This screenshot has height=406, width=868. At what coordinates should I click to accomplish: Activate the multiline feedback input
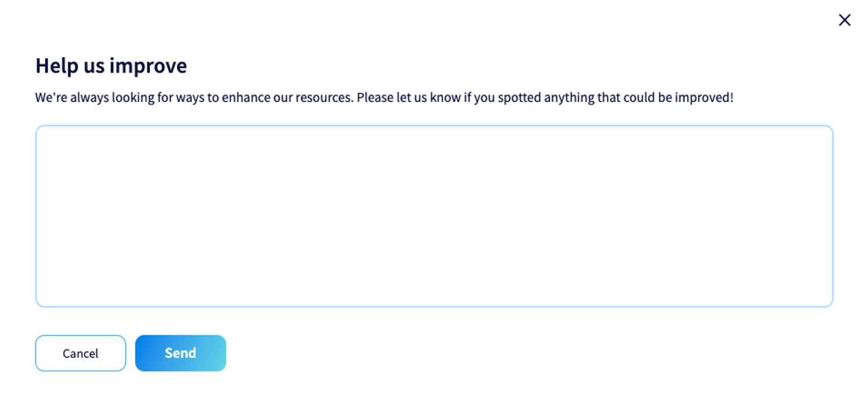[x=434, y=216]
